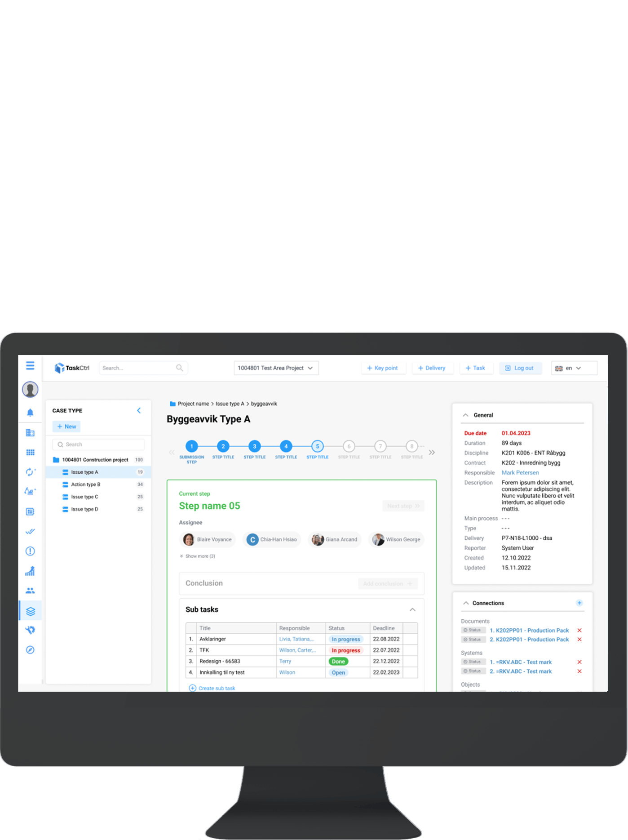Open the circular sync arrows sidebar icon
This screenshot has width=628, height=840.
click(30, 472)
